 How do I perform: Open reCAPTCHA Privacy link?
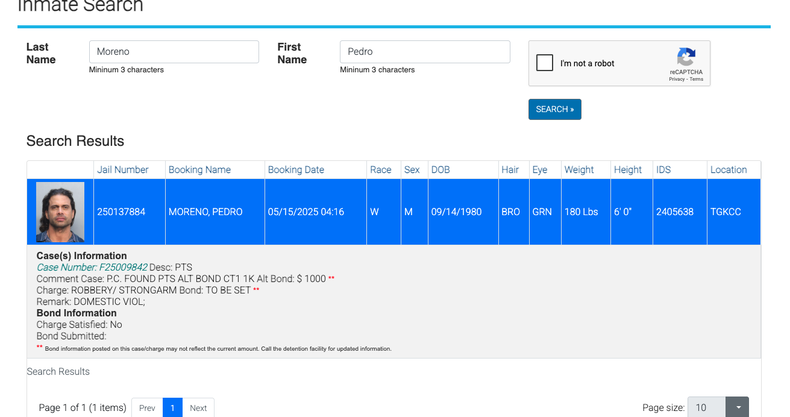click(677, 79)
